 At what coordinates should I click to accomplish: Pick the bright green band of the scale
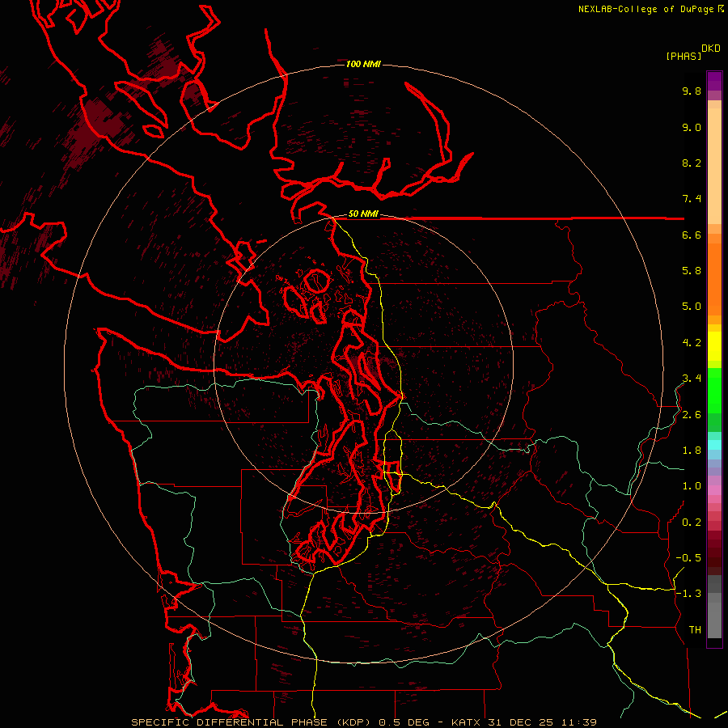pos(714,391)
